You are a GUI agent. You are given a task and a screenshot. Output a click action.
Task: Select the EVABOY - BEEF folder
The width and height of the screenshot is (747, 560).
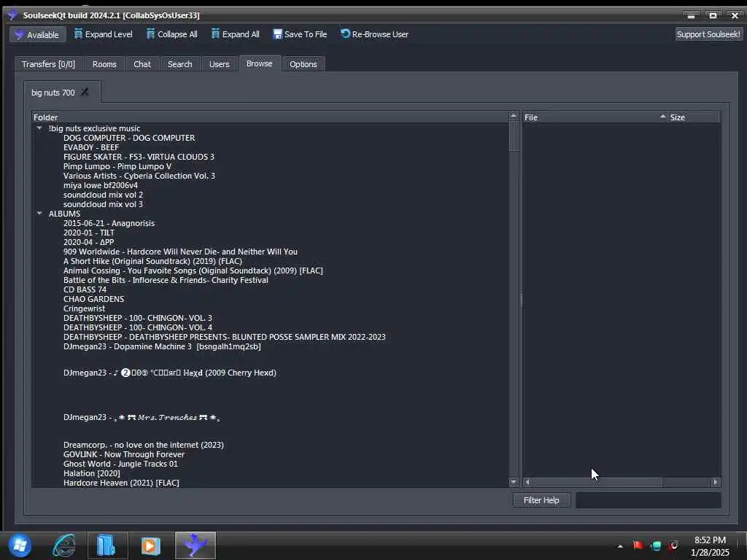click(91, 147)
